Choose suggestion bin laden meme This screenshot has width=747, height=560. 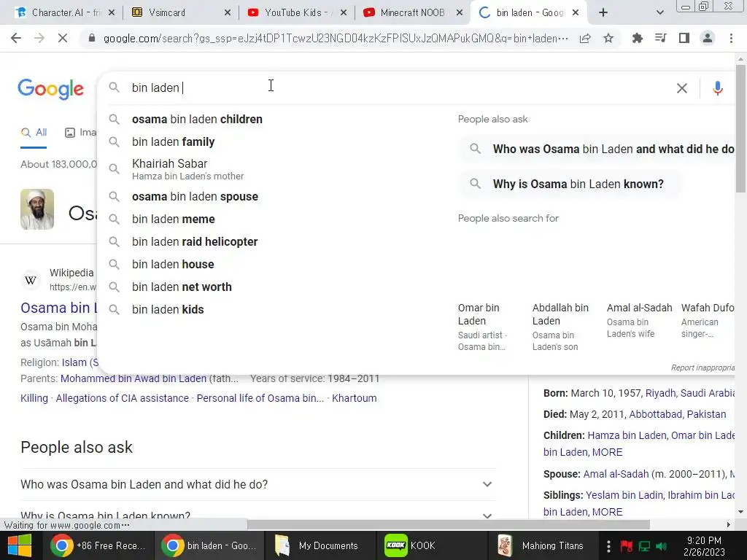pyautogui.click(x=173, y=219)
